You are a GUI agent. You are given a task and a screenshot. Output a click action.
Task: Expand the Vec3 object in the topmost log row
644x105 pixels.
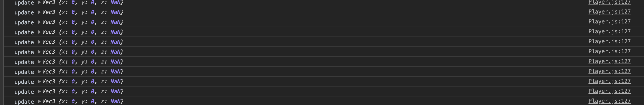click(x=39, y=2)
